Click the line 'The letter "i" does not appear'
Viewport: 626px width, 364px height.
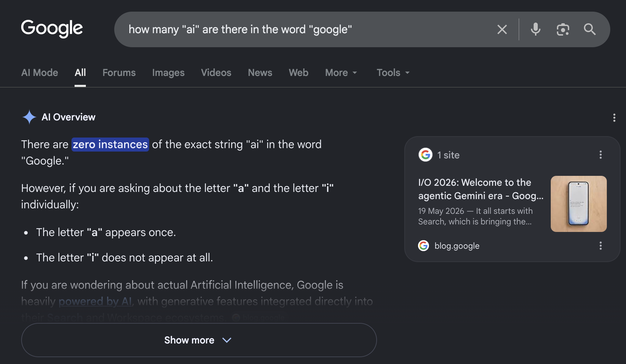(125, 258)
